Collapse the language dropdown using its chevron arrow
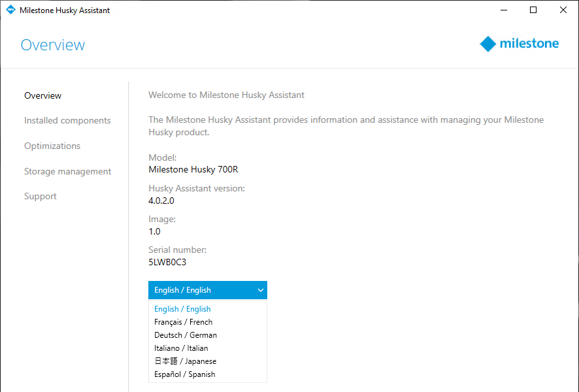579x392 pixels. pyautogui.click(x=260, y=290)
